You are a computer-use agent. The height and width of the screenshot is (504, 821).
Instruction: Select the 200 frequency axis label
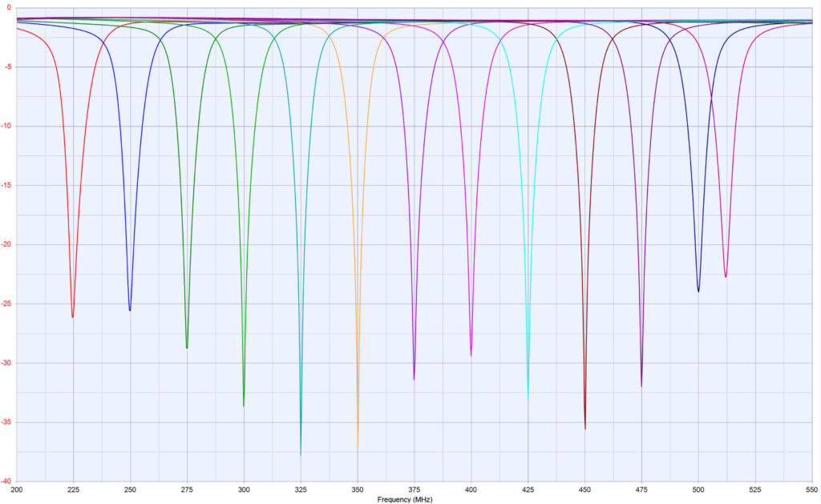(x=17, y=490)
